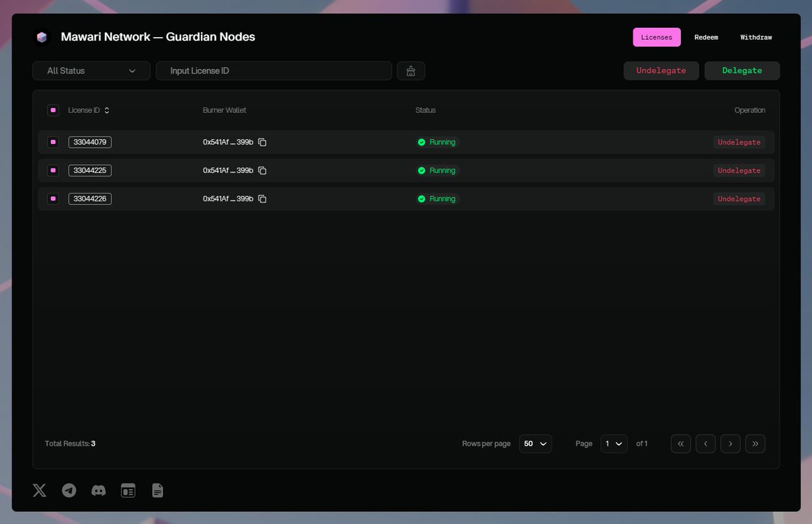Open the Rows per page 50 dropdown
The width and height of the screenshot is (812, 524).
pos(535,444)
